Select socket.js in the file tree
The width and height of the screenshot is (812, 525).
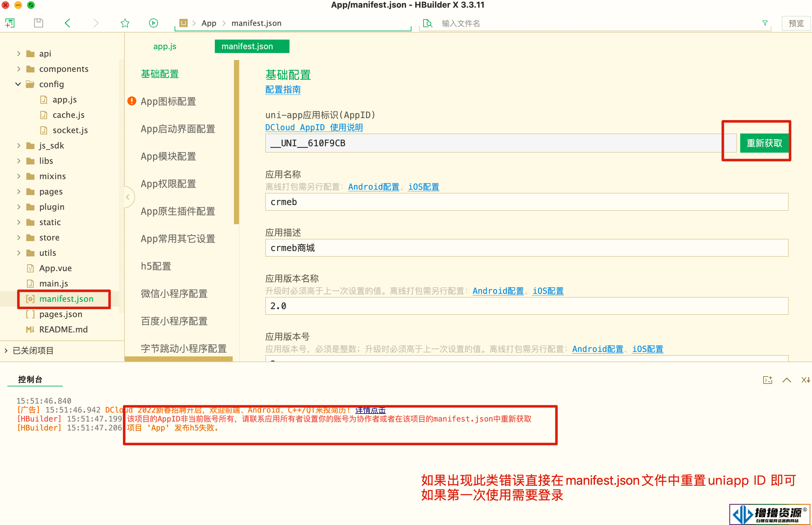(70, 130)
